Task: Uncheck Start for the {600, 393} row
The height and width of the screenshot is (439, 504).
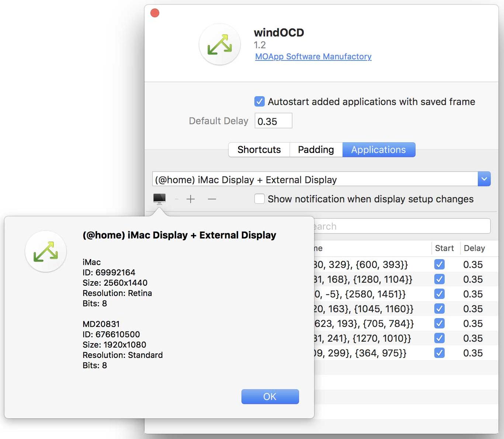Action: tap(439, 264)
